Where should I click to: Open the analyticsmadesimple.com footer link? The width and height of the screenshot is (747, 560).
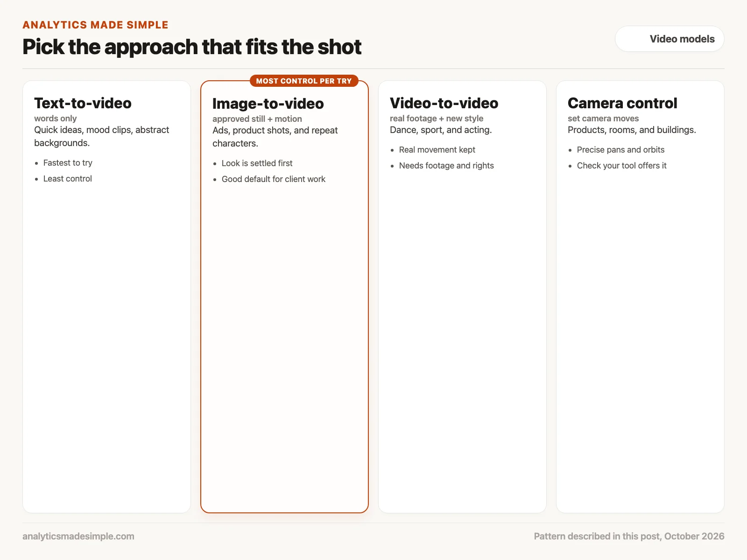click(78, 536)
